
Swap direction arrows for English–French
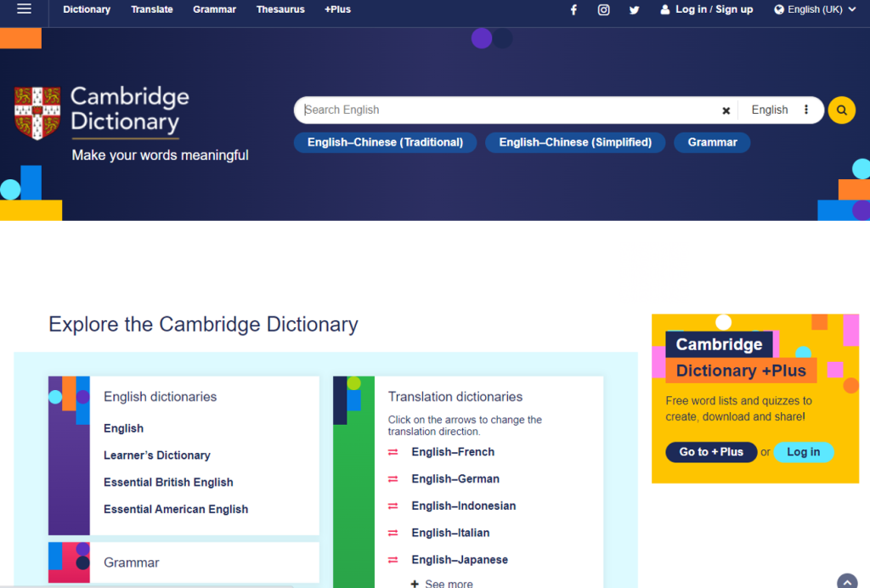coord(393,452)
